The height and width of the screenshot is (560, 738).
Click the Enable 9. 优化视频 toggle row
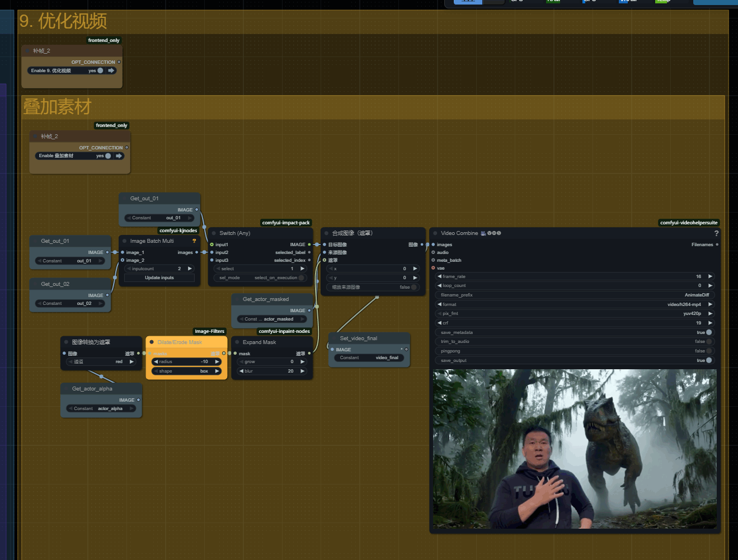66,70
